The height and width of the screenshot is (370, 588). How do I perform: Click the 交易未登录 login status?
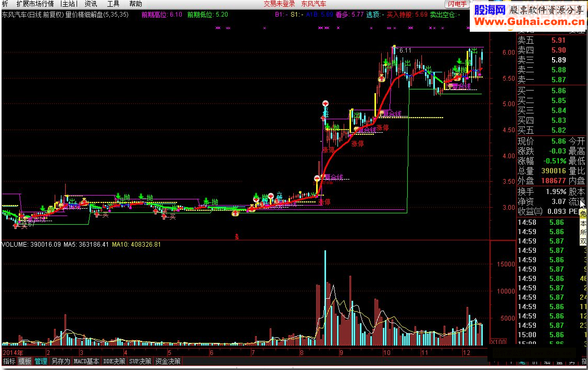(279, 4)
